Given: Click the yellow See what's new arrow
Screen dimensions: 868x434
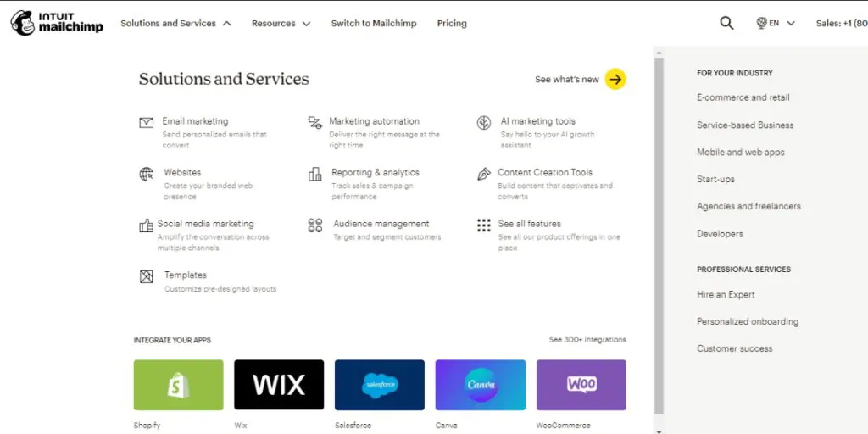Looking at the screenshot, I should coord(616,80).
